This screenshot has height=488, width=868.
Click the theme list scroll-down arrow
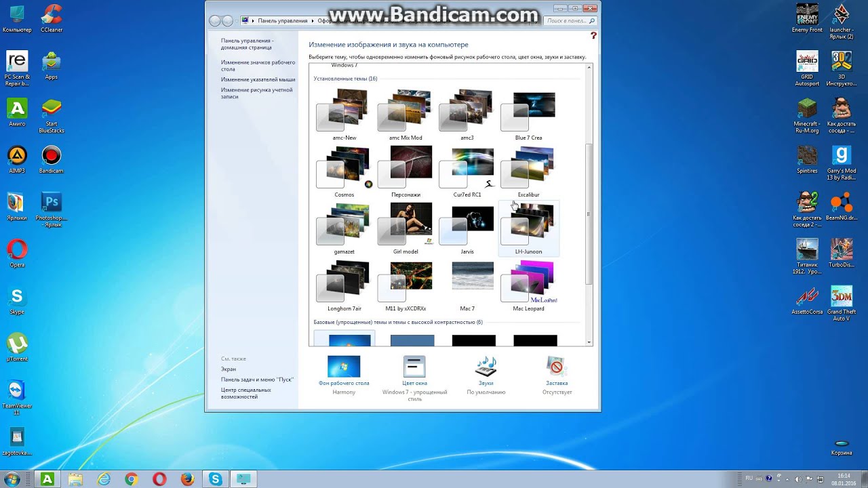pyautogui.click(x=589, y=342)
